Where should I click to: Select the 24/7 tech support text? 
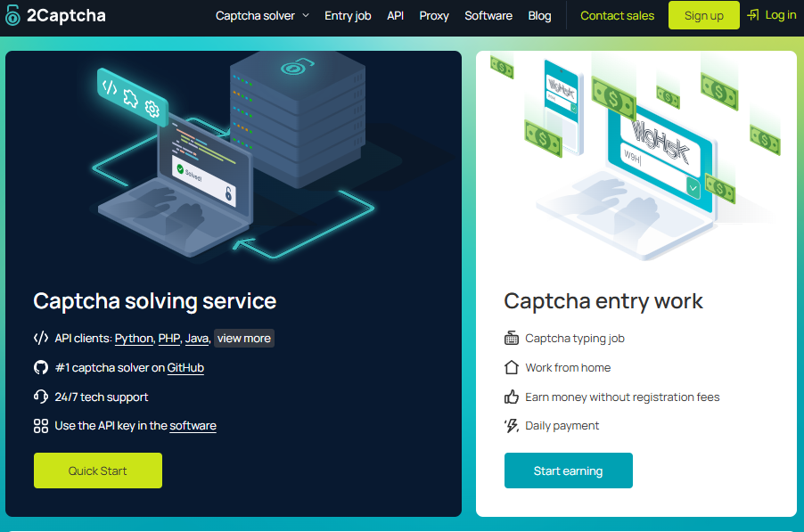[101, 397]
